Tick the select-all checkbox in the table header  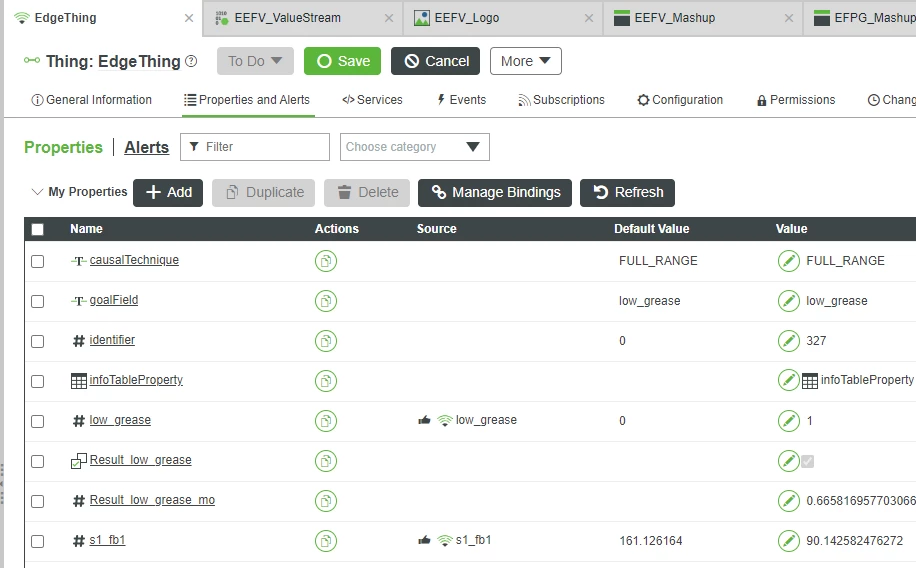[37, 229]
